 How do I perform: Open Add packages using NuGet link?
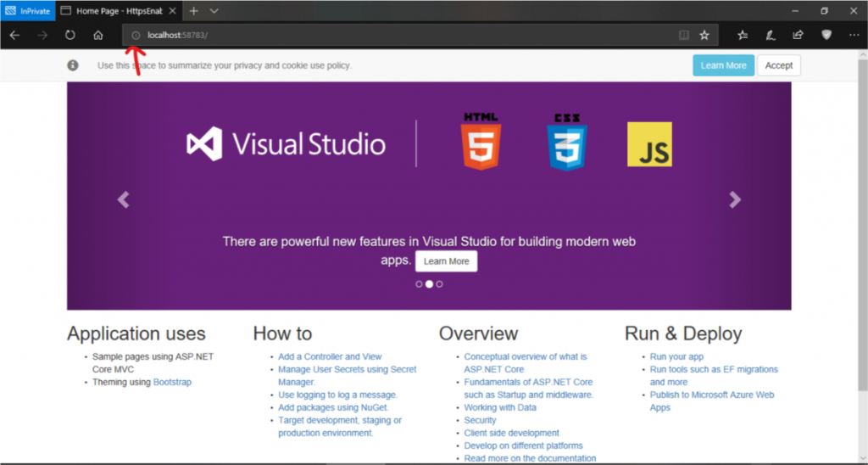coord(333,407)
